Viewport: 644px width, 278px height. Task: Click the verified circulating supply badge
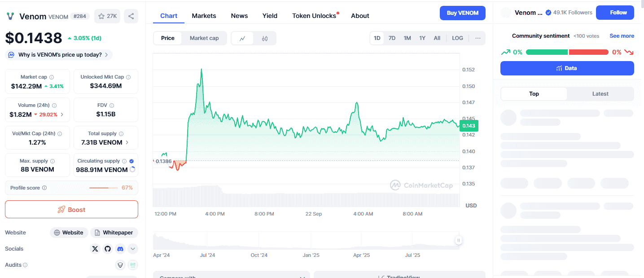click(131, 161)
